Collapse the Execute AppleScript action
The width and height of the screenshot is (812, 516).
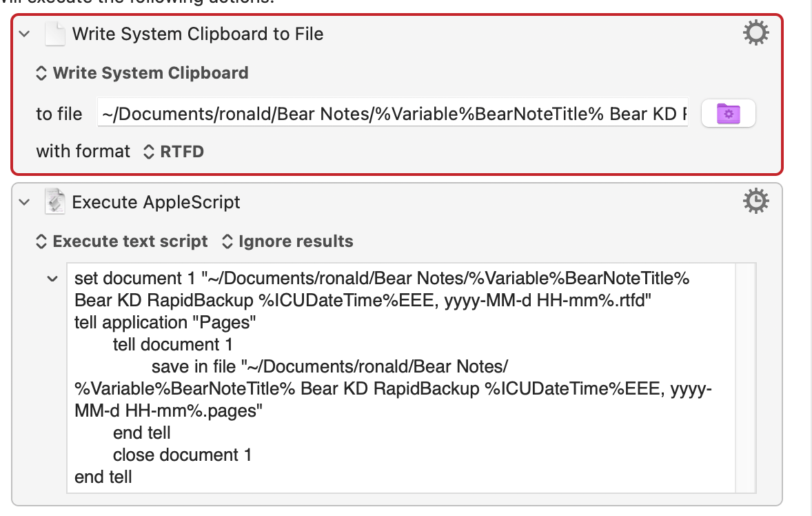(x=25, y=202)
